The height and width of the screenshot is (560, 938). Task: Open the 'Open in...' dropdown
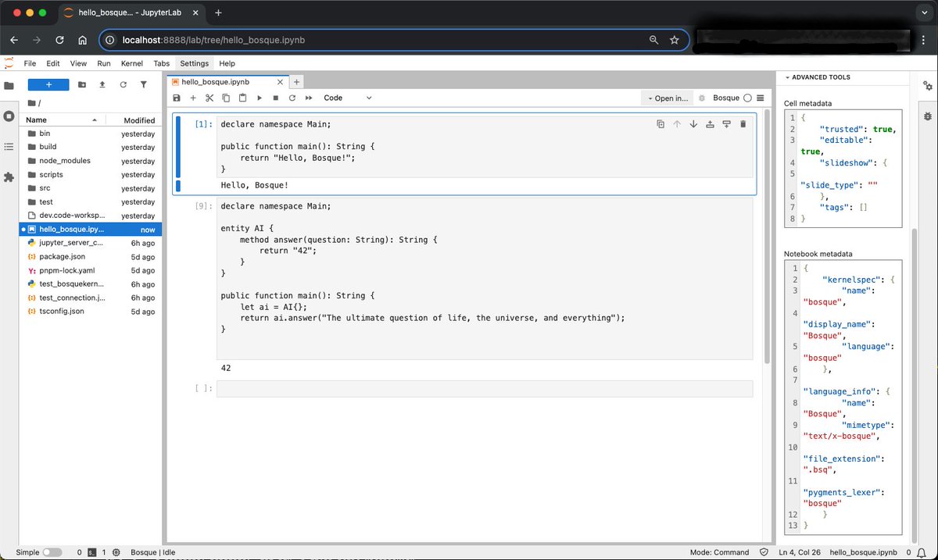pyautogui.click(x=668, y=98)
